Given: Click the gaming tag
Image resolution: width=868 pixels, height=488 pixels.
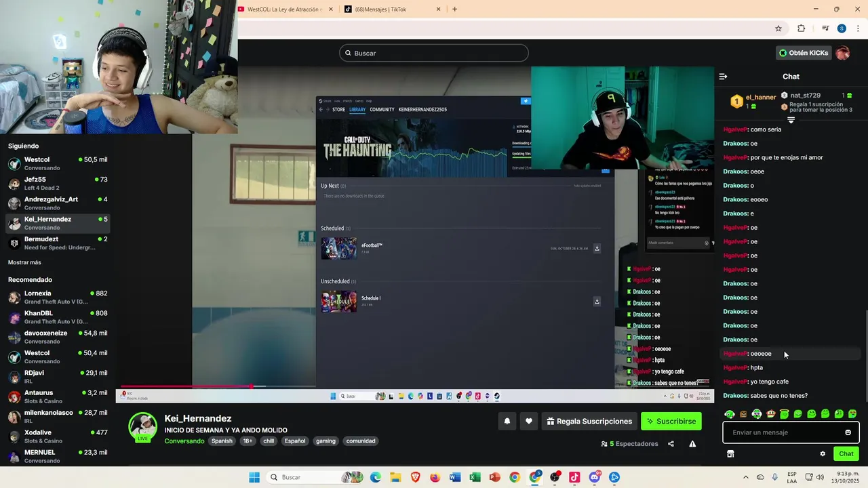Looking at the screenshot, I should (325, 441).
